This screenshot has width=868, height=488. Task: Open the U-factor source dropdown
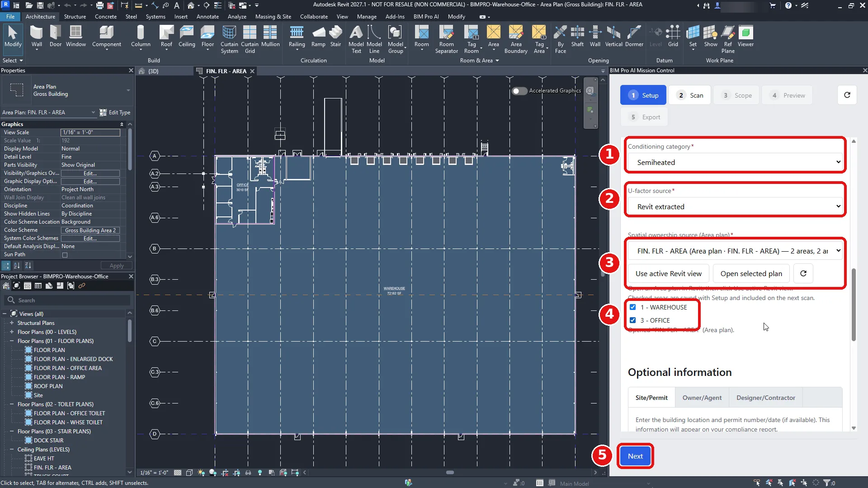[x=735, y=206]
